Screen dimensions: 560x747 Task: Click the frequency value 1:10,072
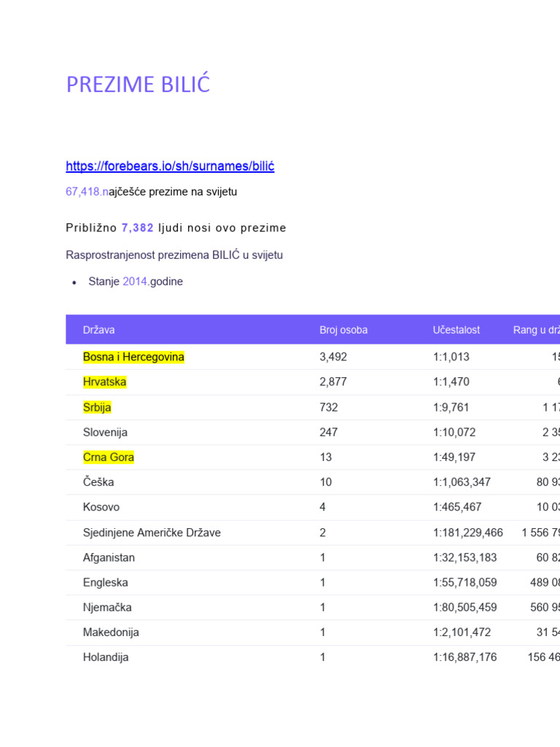click(454, 432)
